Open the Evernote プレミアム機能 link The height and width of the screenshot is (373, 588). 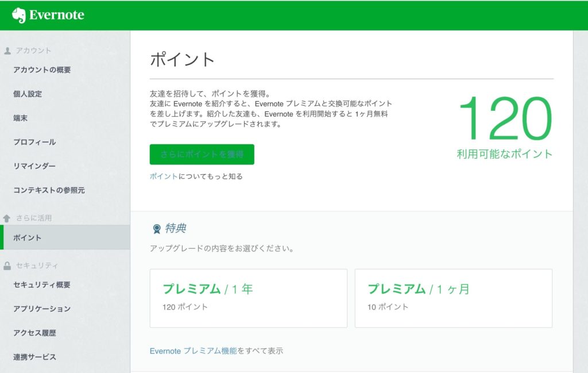point(193,351)
